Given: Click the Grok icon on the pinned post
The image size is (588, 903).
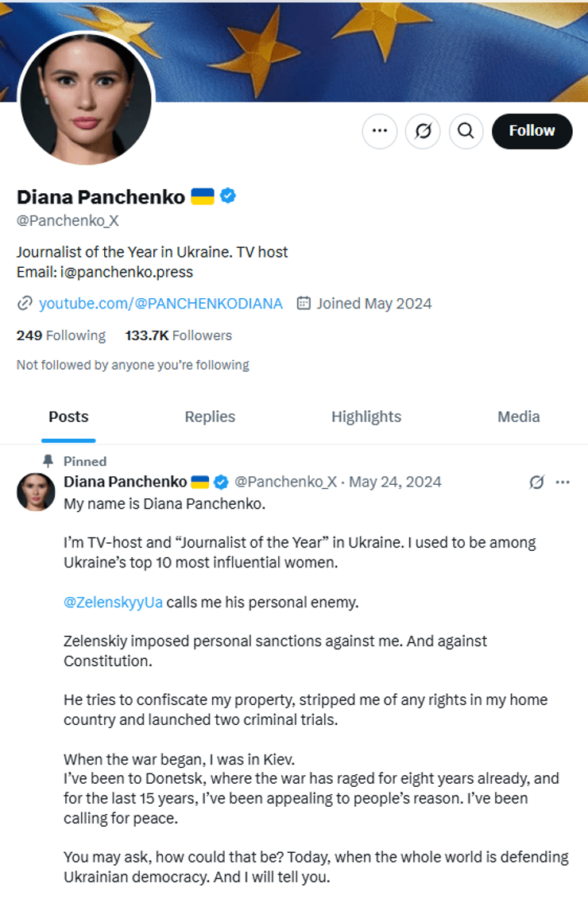Looking at the screenshot, I should click(536, 482).
